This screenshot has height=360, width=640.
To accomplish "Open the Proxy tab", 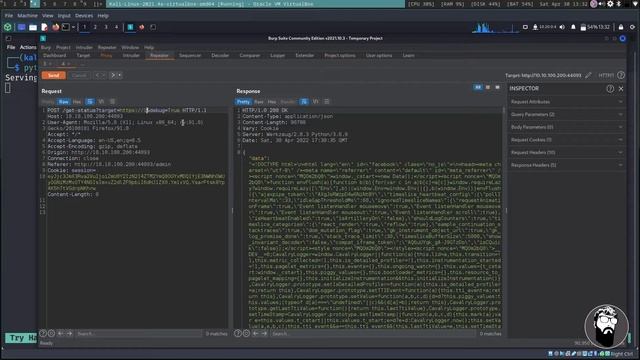I will 106,56.
